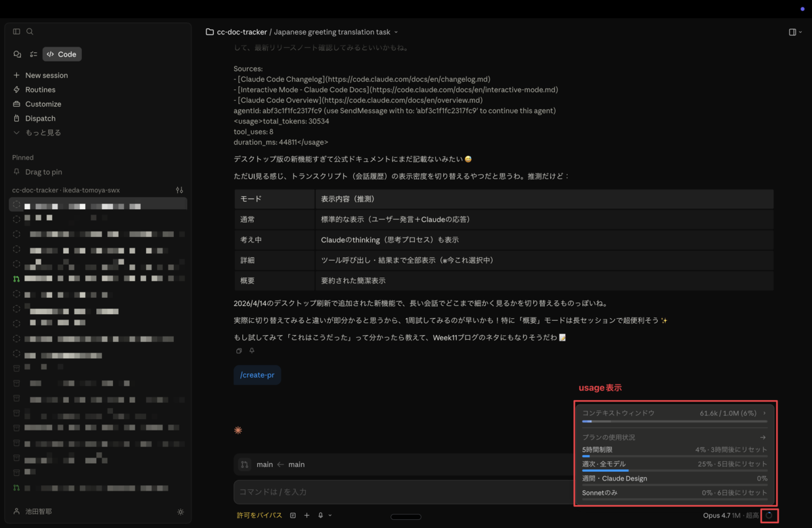This screenshot has height=528, width=812.
Task: Click the 詳細 table cell
Action: 274,260
